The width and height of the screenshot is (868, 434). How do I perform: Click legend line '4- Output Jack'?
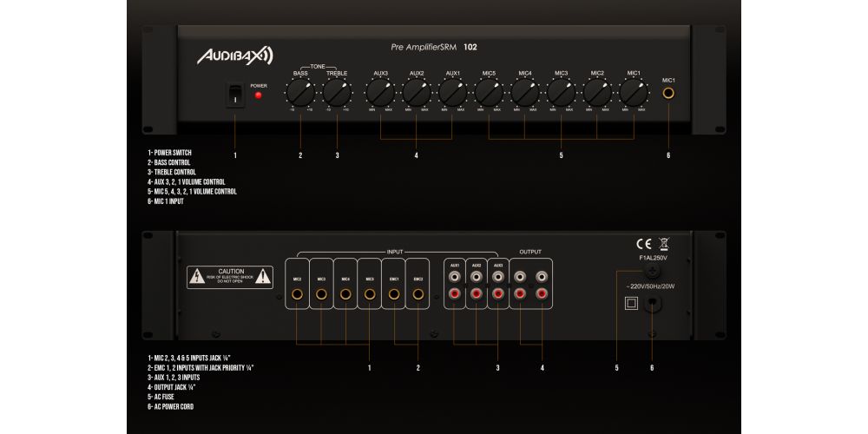click(172, 387)
